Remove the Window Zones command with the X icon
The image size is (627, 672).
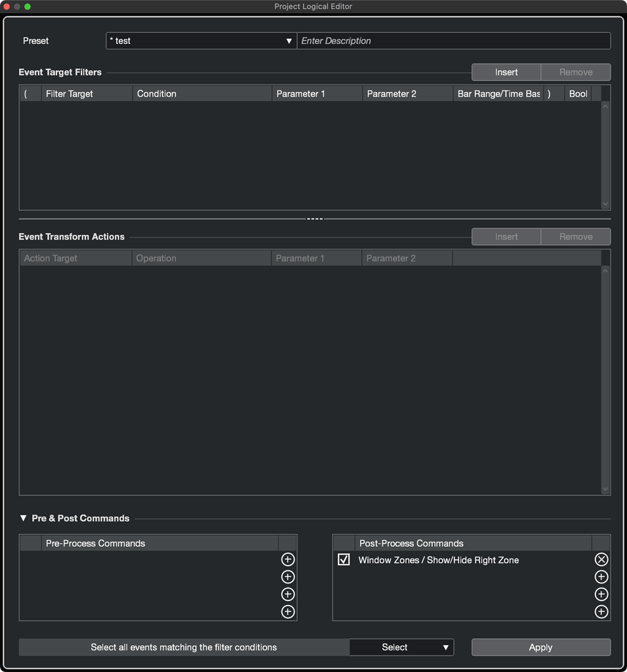[x=601, y=559]
